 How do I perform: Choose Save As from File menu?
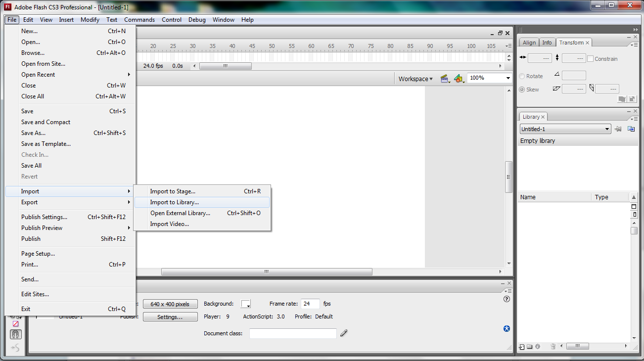pos(71,133)
